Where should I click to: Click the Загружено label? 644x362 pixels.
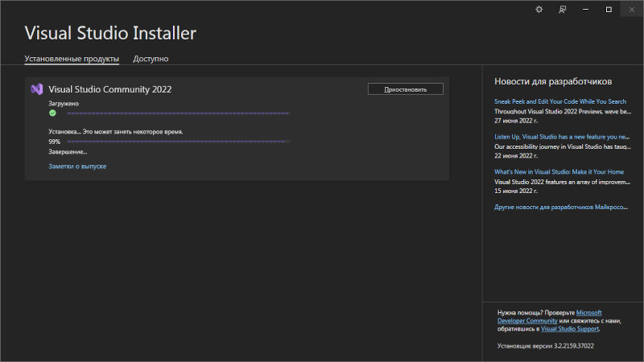coord(64,104)
